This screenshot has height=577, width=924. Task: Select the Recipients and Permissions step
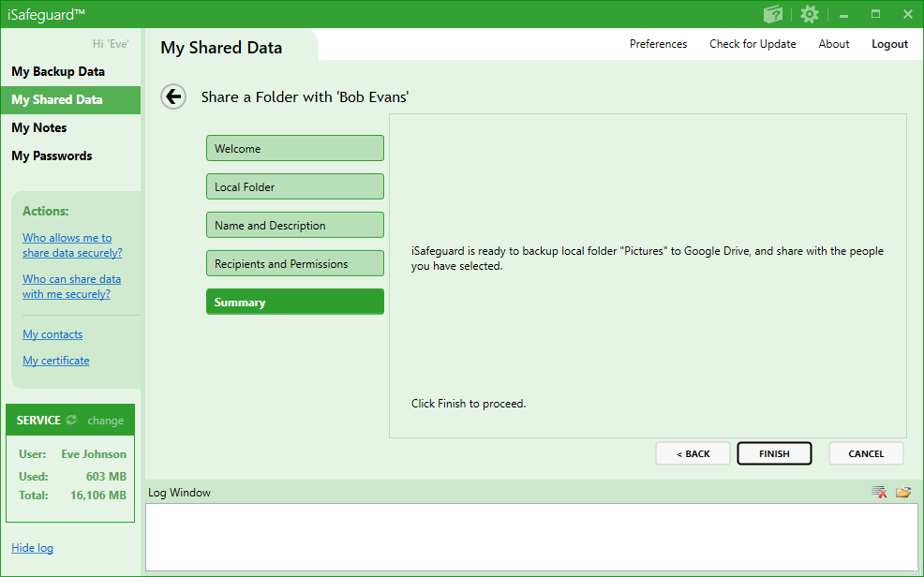click(295, 263)
